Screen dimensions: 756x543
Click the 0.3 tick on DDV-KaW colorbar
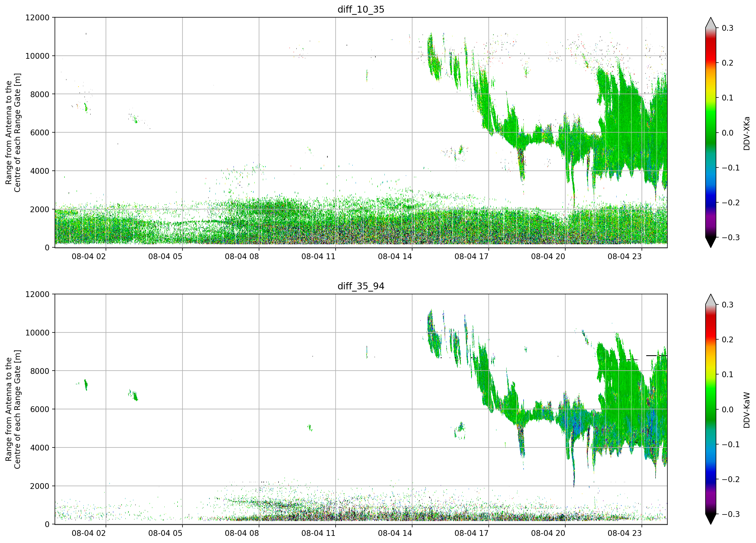727,305
